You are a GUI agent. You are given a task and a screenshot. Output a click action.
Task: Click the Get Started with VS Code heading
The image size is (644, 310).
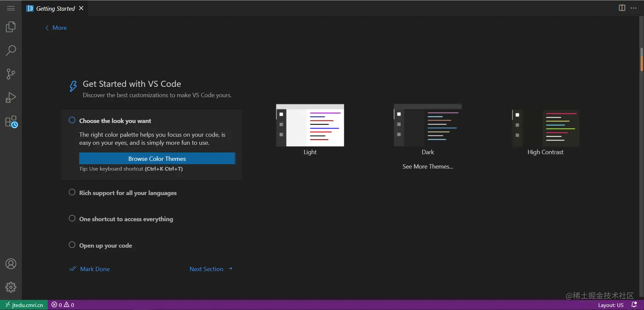coord(132,84)
